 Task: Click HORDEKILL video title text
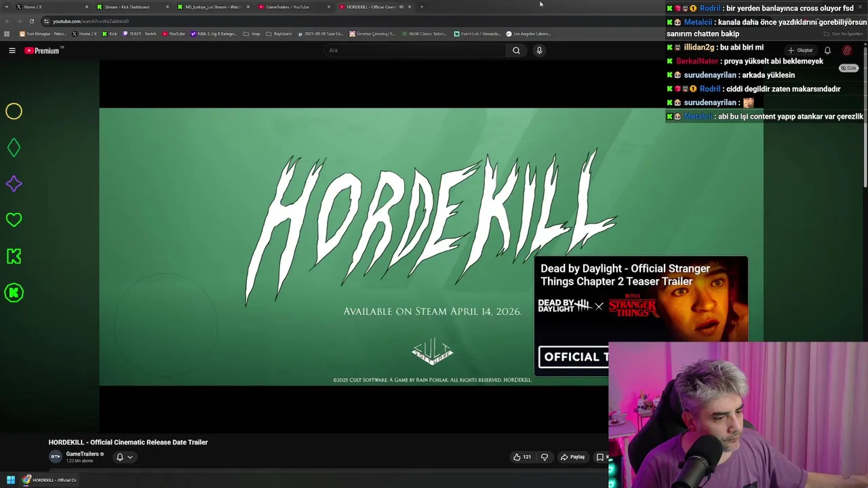128,442
